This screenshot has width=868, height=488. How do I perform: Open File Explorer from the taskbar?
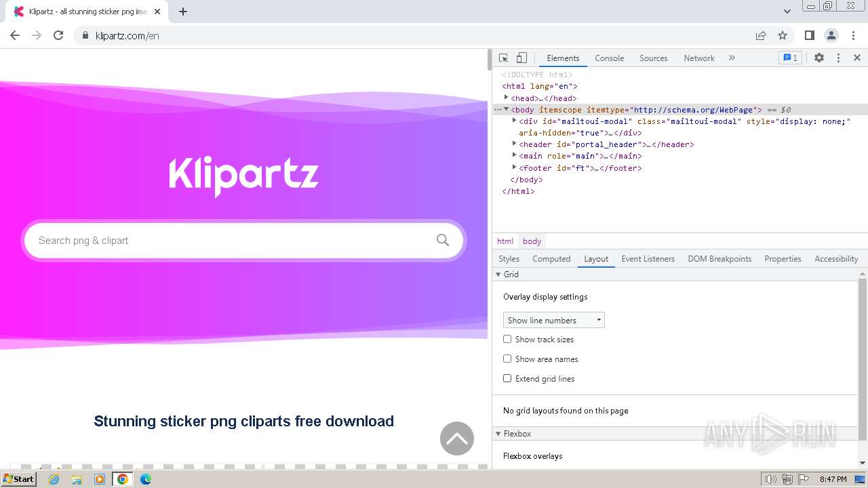point(77,479)
